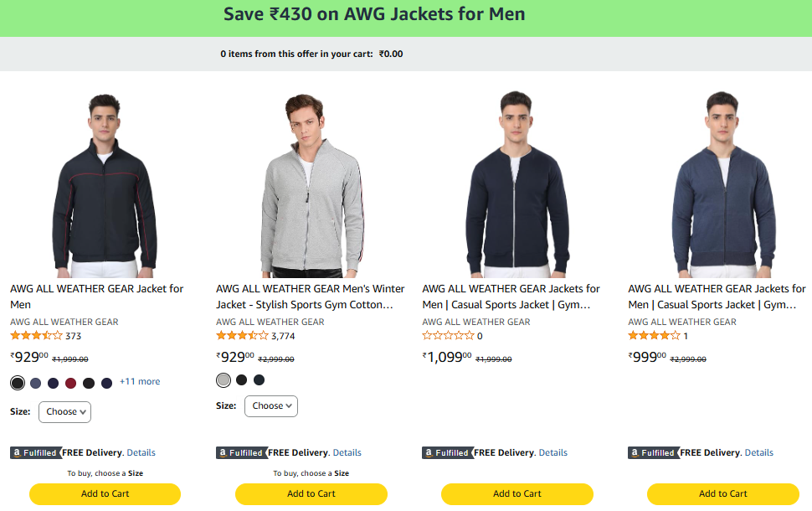Add ₹1,099 navy jacket to cart
This screenshot has width=812, height=511.
coord(516,494)
